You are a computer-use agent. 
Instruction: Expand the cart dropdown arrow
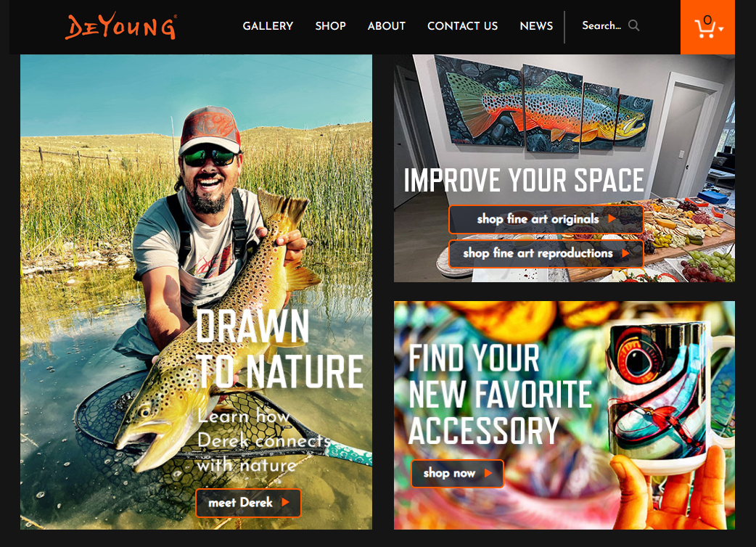(x=720, y=30)
